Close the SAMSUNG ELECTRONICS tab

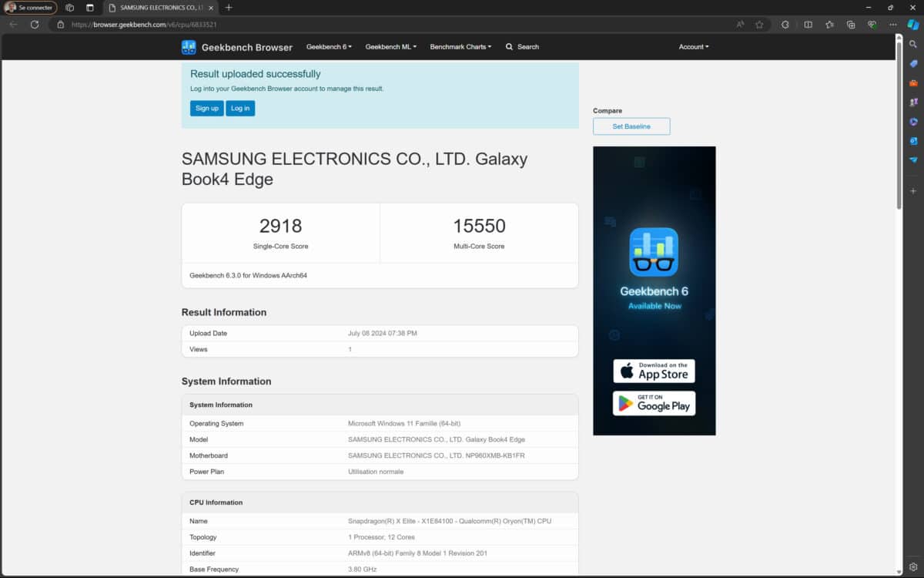(x=211, y=8)
